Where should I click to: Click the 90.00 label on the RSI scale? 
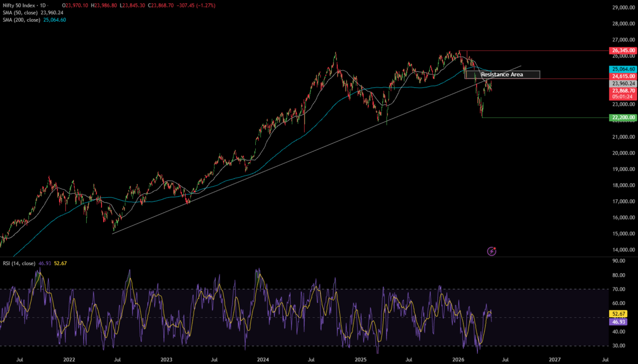click(x=618, y=261)
